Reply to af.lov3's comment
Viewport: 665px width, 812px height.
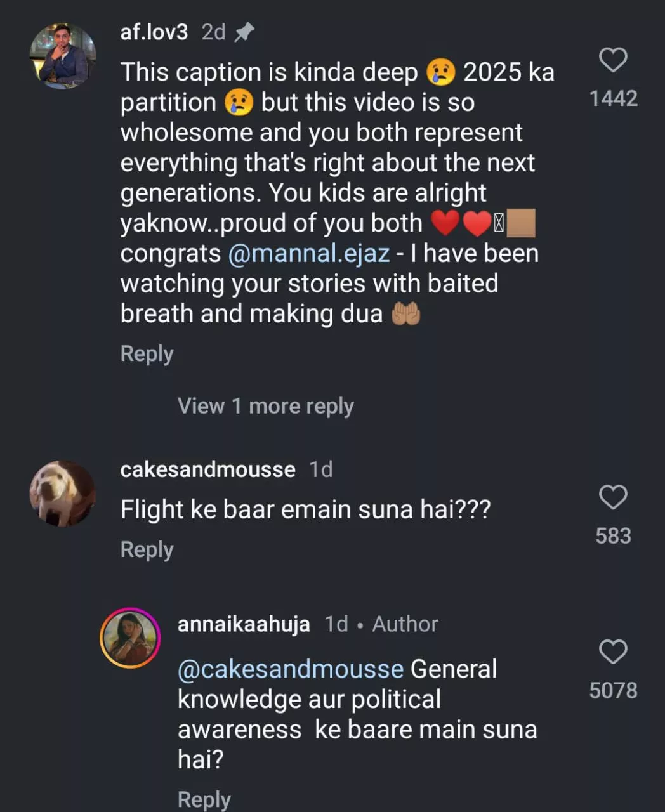pos(147,353)
